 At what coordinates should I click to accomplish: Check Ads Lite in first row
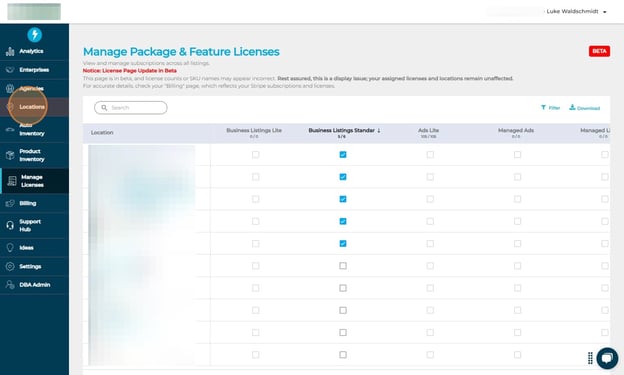click(x=430, y=154)
